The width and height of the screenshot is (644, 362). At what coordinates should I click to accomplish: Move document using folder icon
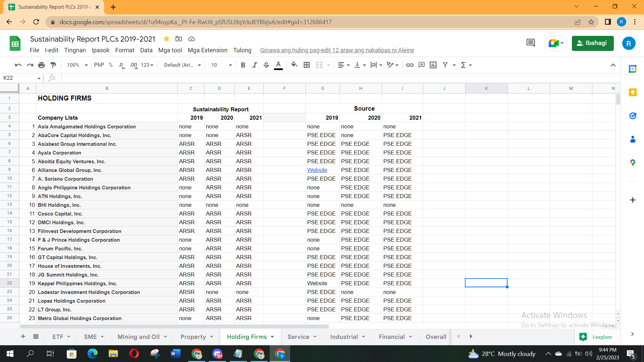pyautogui.click(x=179, y=39)
